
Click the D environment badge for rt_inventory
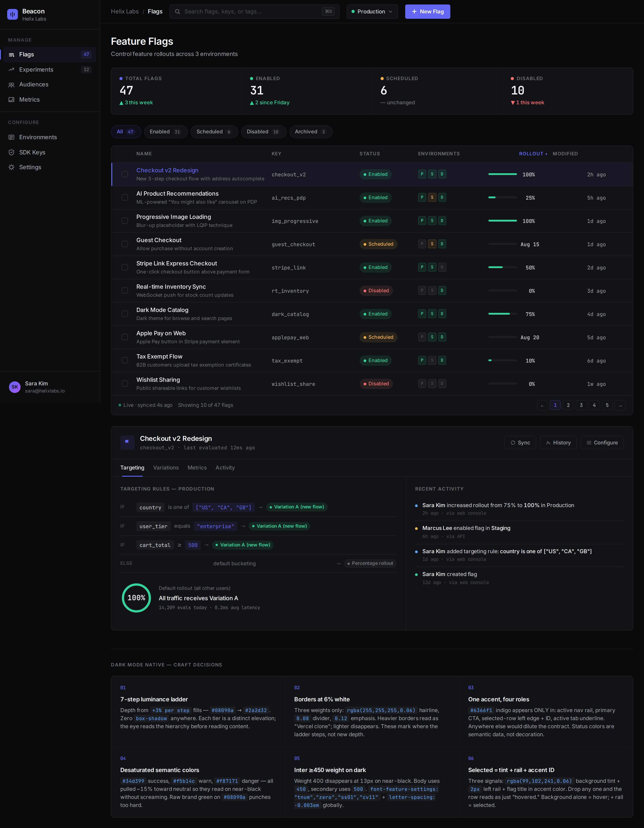click(442, 291)
